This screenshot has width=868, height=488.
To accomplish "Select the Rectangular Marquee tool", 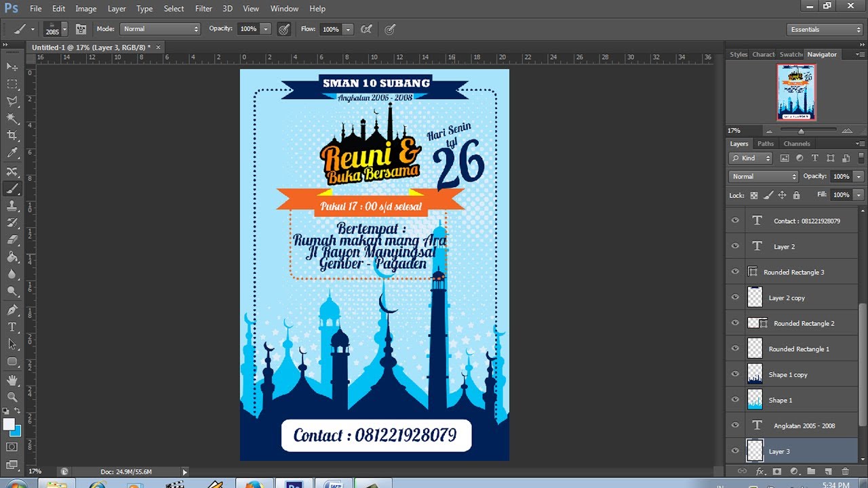I will click(x=12, y=84).
